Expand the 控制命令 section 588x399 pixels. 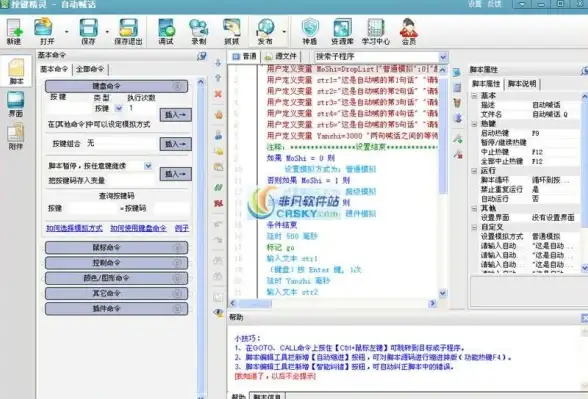116,263
